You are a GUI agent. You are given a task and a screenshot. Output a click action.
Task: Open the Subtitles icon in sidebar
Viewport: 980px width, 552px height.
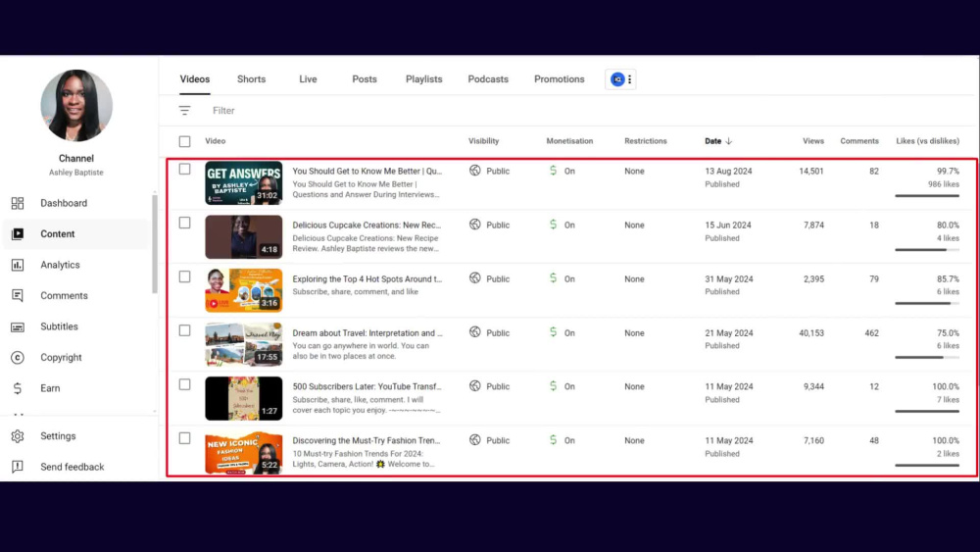click(x=18, y=326)
